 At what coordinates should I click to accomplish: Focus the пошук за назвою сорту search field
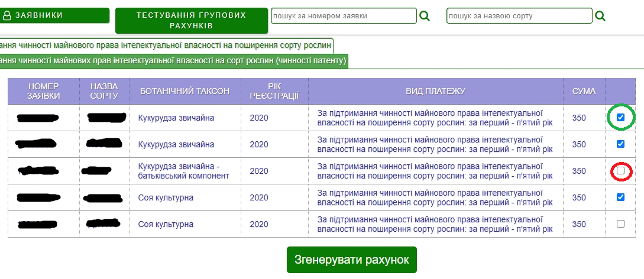519,16
